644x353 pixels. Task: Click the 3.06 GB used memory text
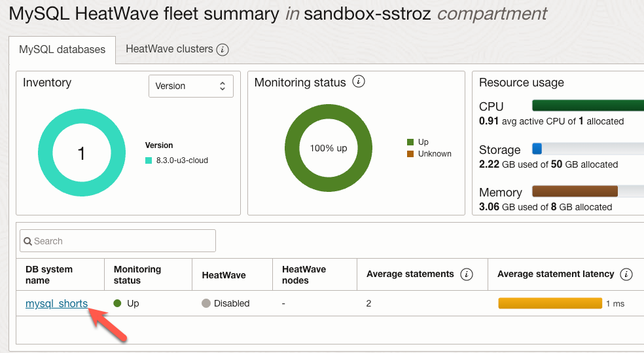545,207
